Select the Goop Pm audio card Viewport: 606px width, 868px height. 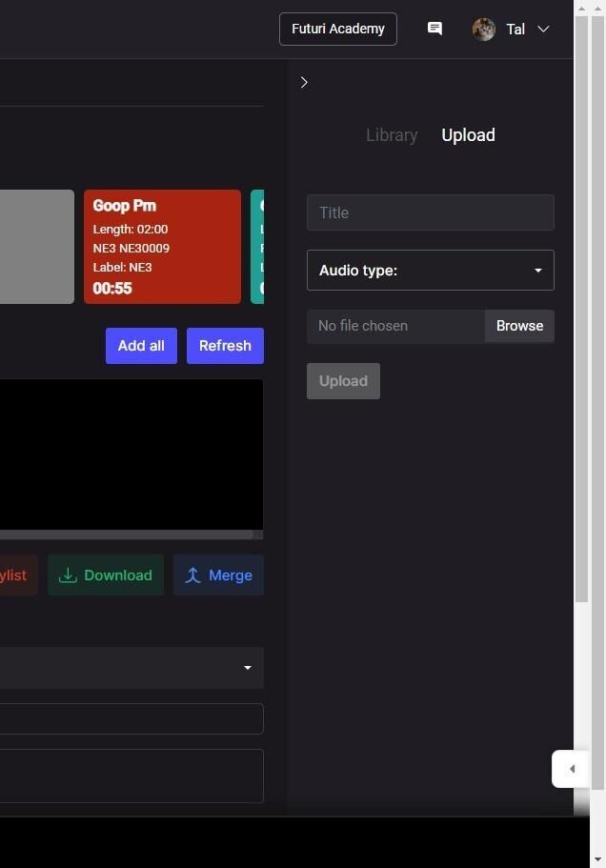click(x=162, y=247)
